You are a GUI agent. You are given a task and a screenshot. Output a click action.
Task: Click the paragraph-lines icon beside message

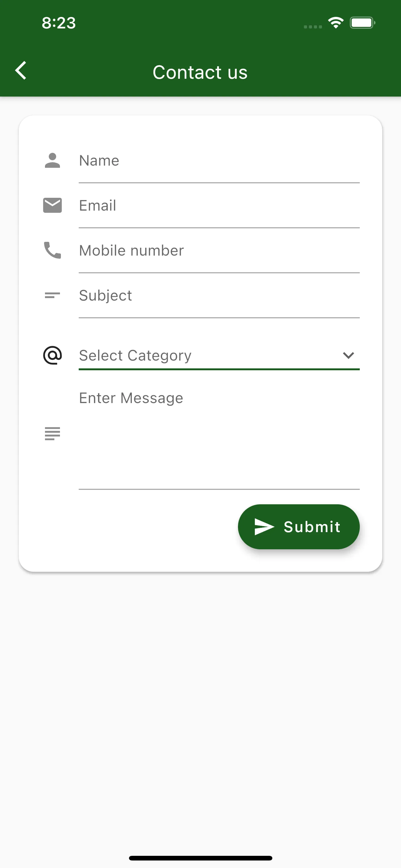(52, 433)
